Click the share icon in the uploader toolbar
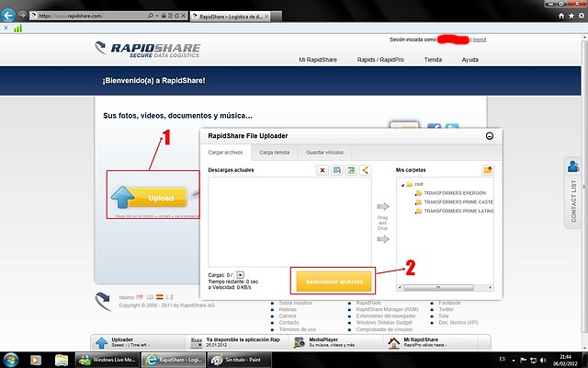The height and width of the screenshot is (368, 588). [366, 170]
